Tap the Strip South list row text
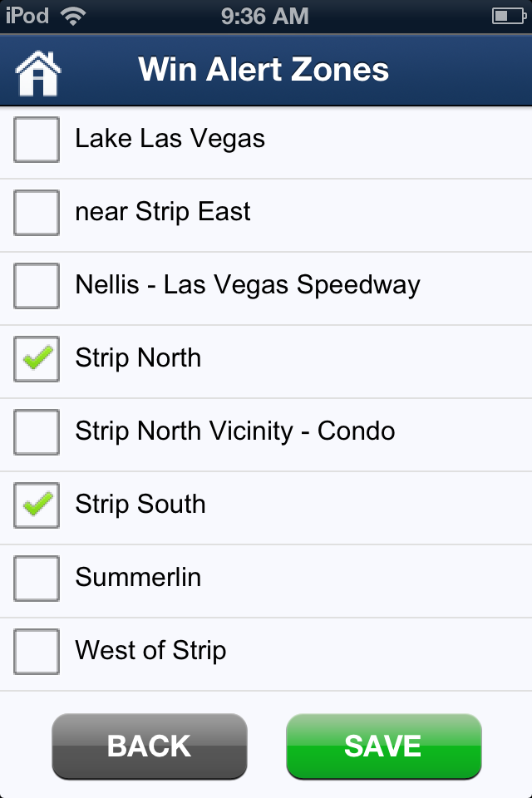Image resolution: width=532 pixels, height=798 pixels. click(140, 504)
